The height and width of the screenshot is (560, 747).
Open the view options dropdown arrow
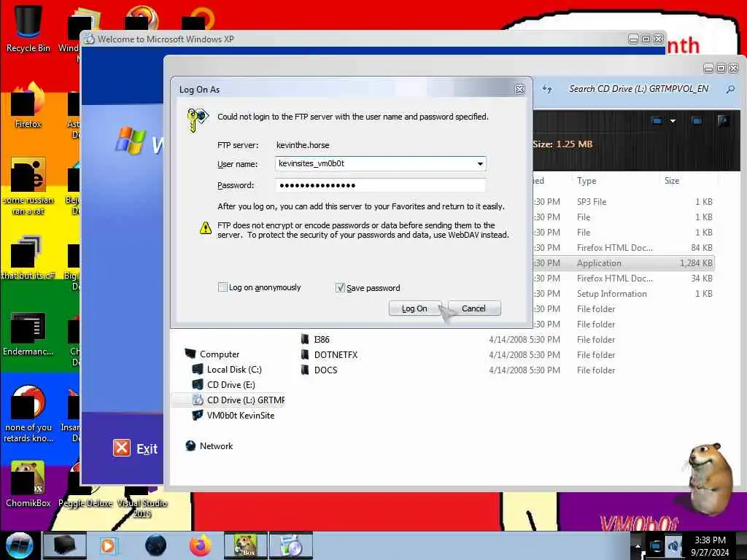[x=673, y=121]
